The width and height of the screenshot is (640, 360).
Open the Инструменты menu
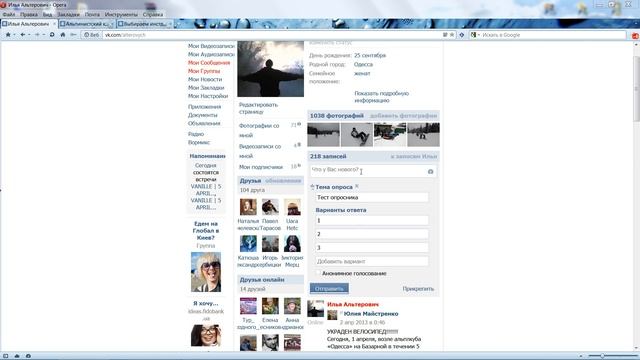[121, 14]
